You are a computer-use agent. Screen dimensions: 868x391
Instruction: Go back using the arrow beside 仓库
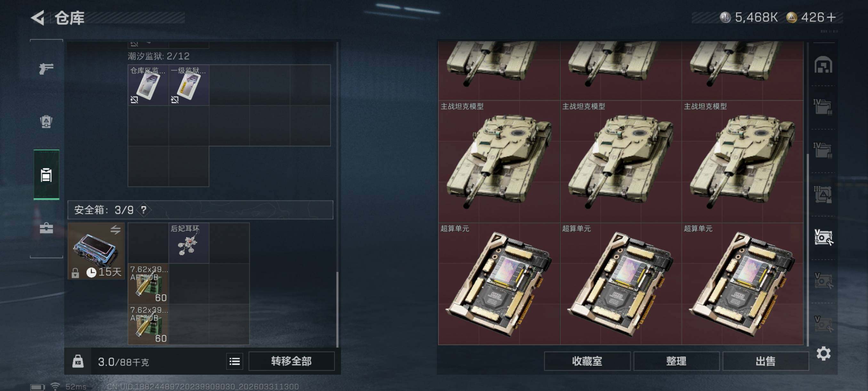coord(38,18)
